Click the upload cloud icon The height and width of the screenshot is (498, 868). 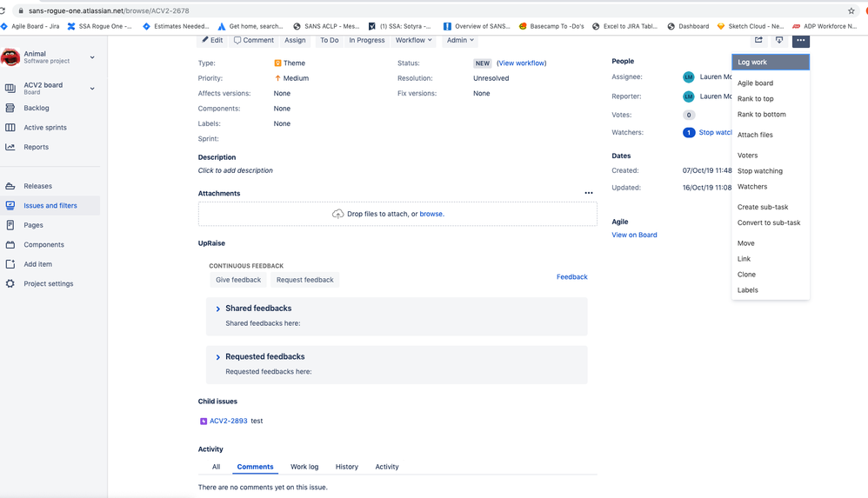point(337,214)
